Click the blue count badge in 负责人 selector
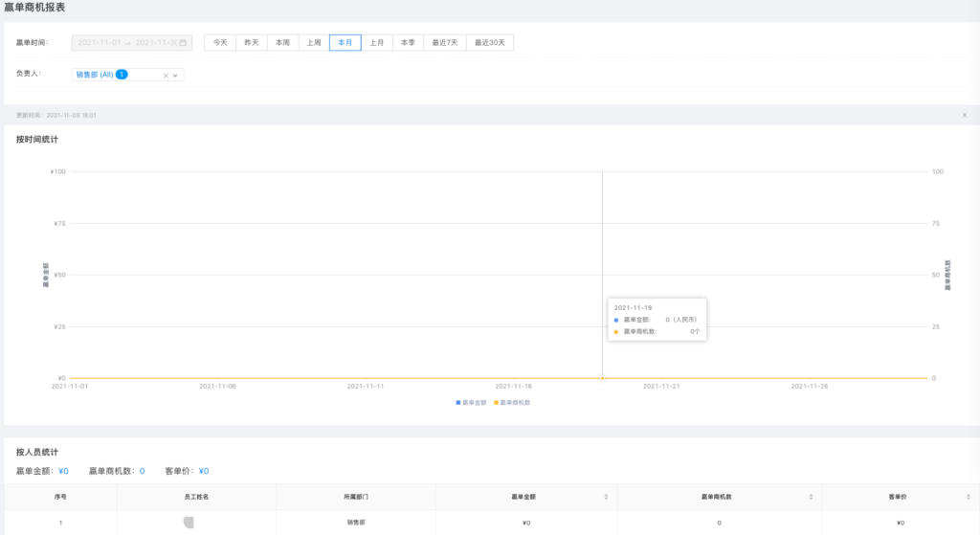Screen dimensions: 980x535 click(x=122, y=74)
